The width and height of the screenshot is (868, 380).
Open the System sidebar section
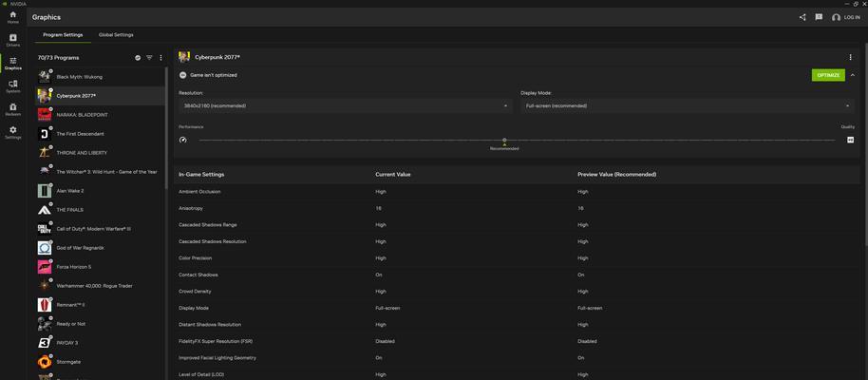(x=12, y=86)
